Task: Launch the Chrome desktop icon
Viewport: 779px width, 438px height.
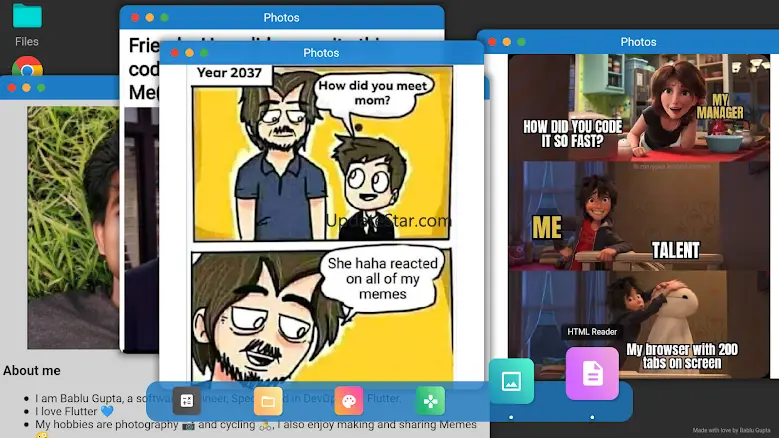Action: [x=27, y=66]
